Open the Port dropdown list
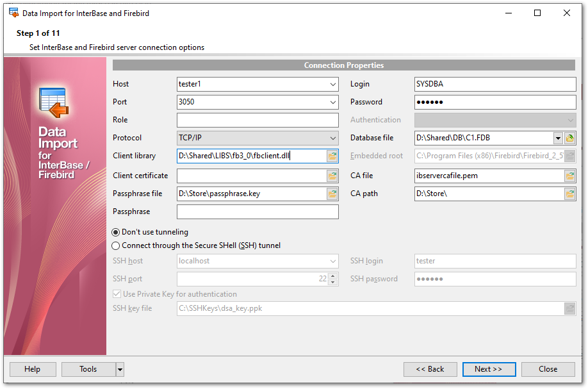This screenshot has width=588, height=389. click(x=333, y=102)
